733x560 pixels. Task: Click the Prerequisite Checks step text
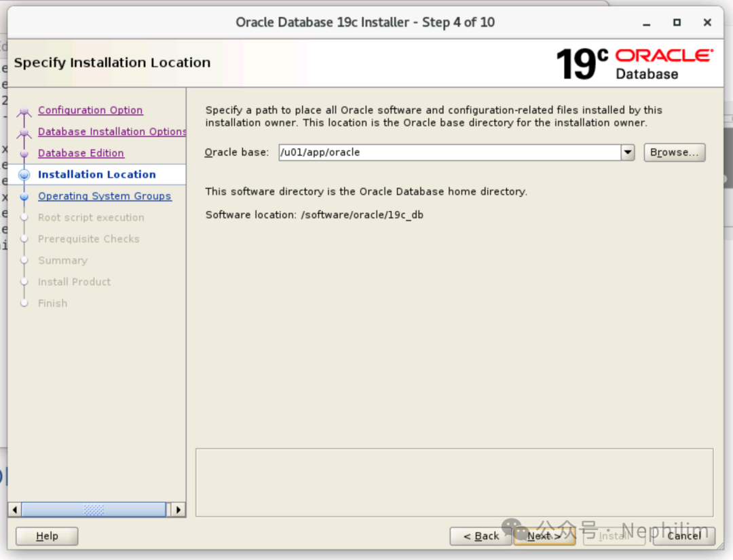point(89,239)
